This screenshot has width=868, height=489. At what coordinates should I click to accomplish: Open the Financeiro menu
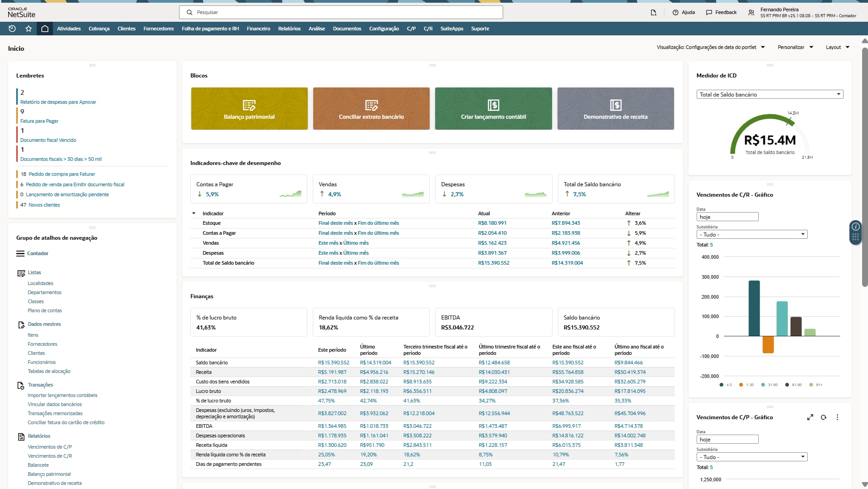258,29
